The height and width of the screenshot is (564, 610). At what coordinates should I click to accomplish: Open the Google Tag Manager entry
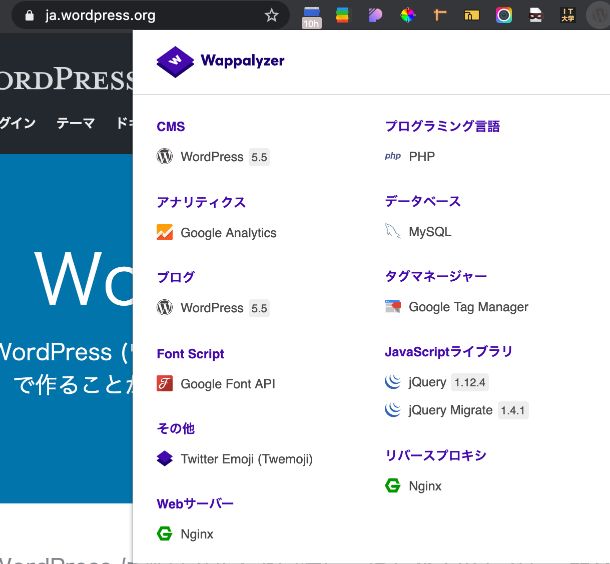pyautogui.click(x=468, y=307)
